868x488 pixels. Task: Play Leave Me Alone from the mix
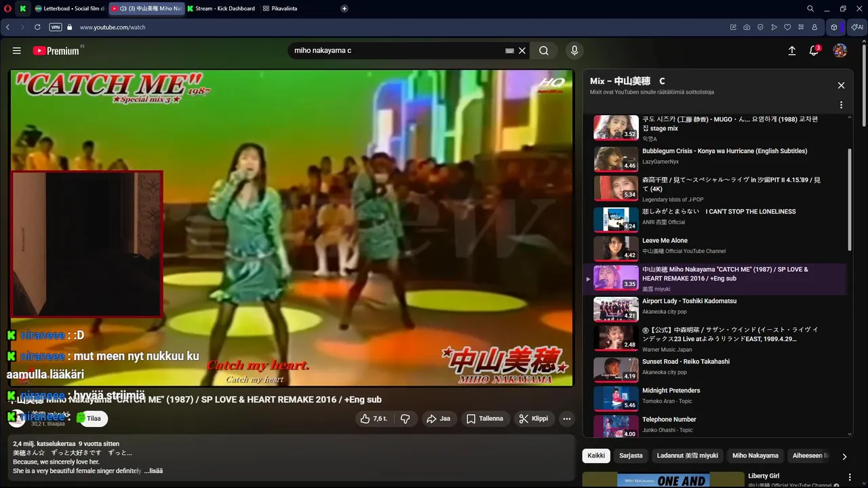715,247
